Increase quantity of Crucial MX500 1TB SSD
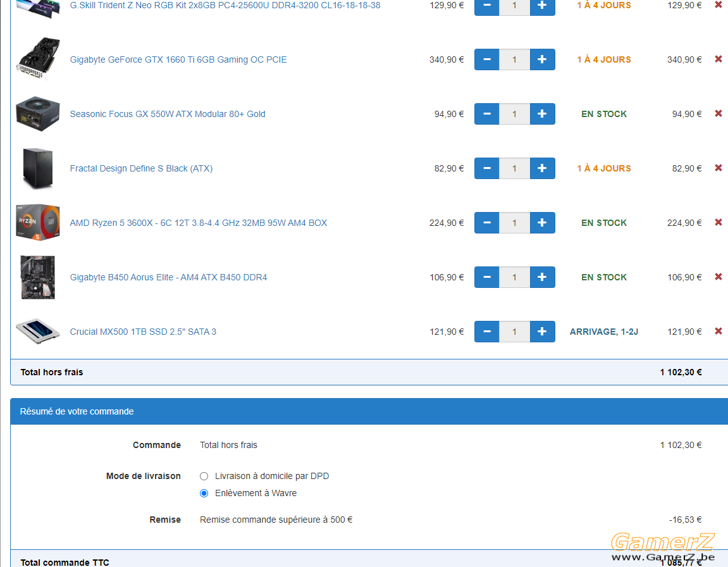The width and height of the screenshot is (728, 567). tap(542, 332)
